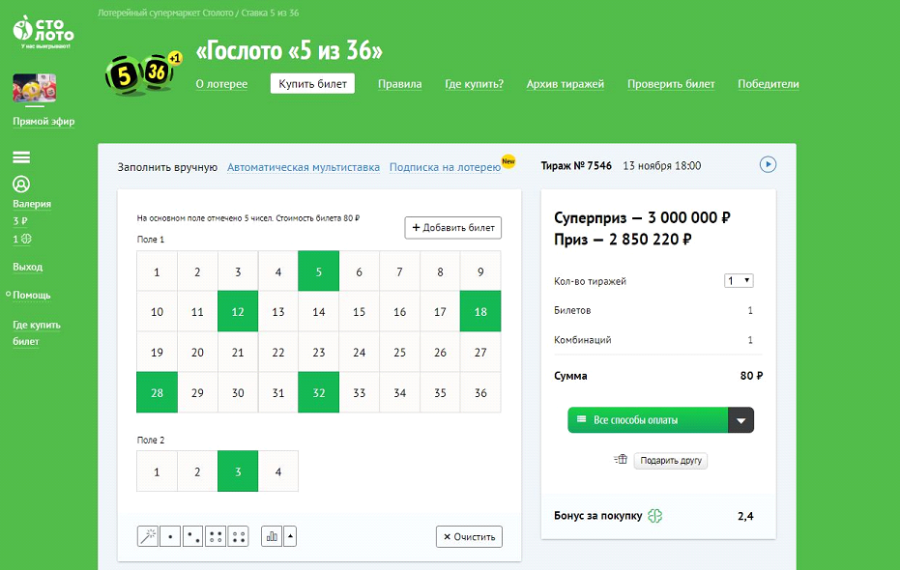Open the Помощь link
This screenshot has width=900, height=570.
32,295
